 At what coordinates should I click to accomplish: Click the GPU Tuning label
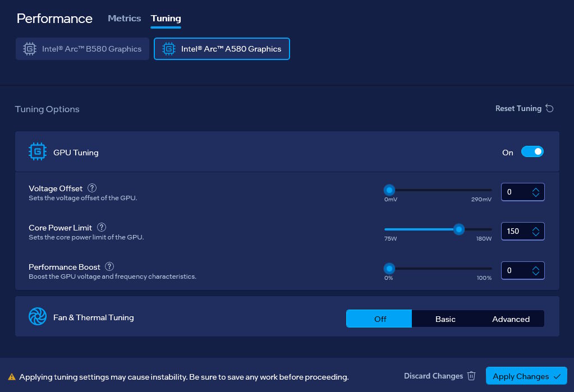coord(76,153)
